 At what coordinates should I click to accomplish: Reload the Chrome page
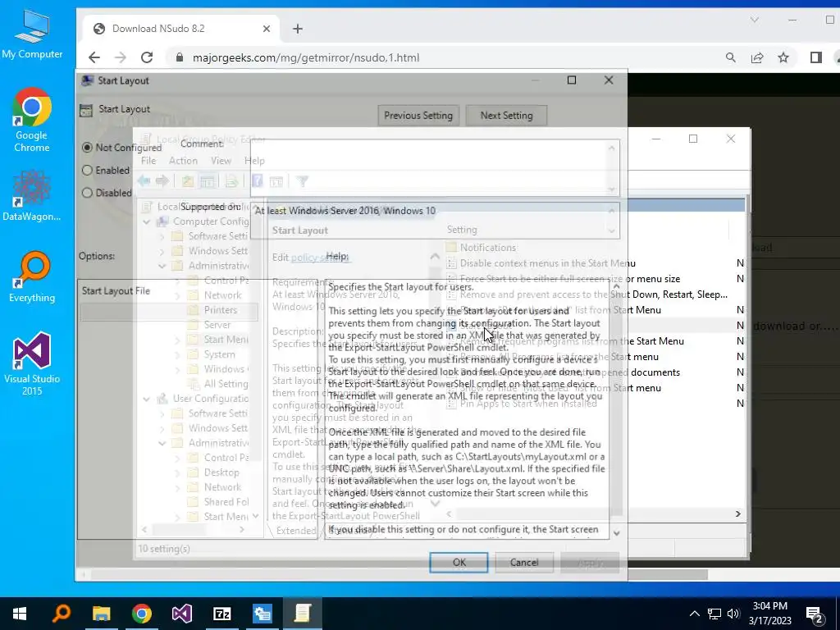point(147,57)
